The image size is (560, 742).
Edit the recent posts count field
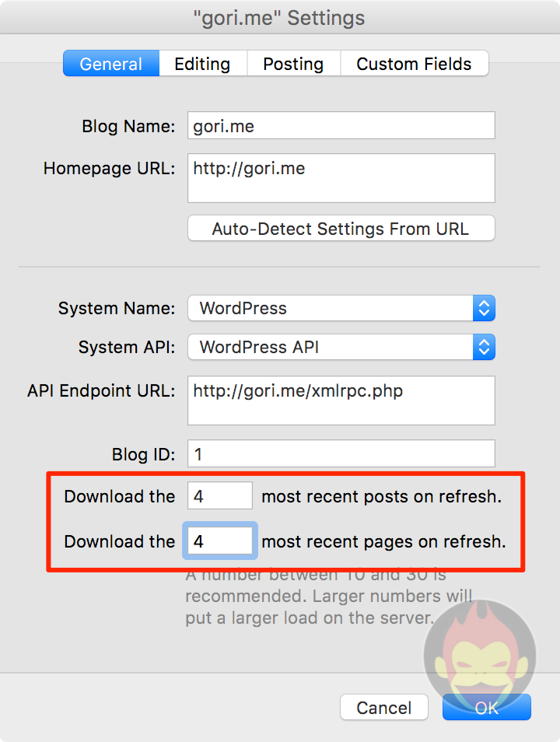[x=219, y=496]
